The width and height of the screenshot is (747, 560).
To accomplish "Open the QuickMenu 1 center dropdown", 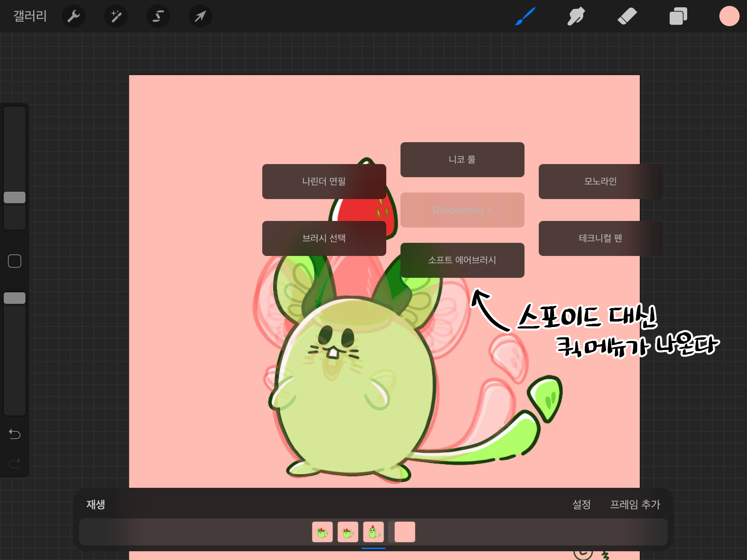I will (x=462, y=210).
